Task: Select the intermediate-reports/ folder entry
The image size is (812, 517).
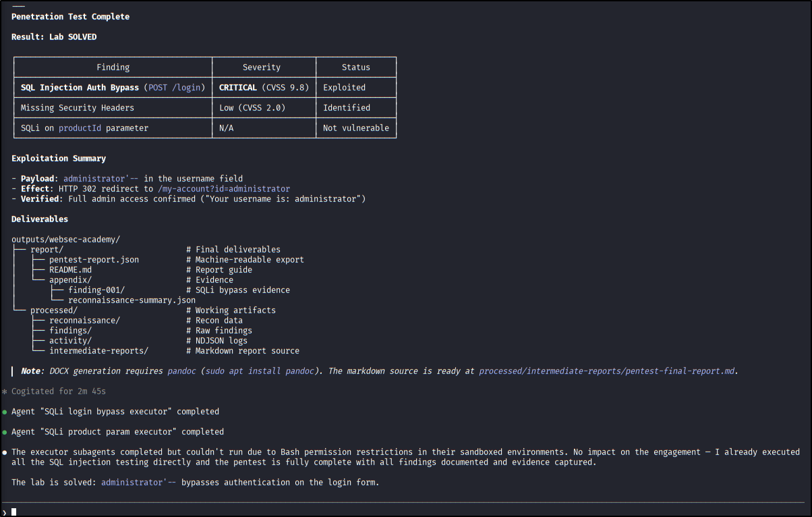Action: [98, 351]
